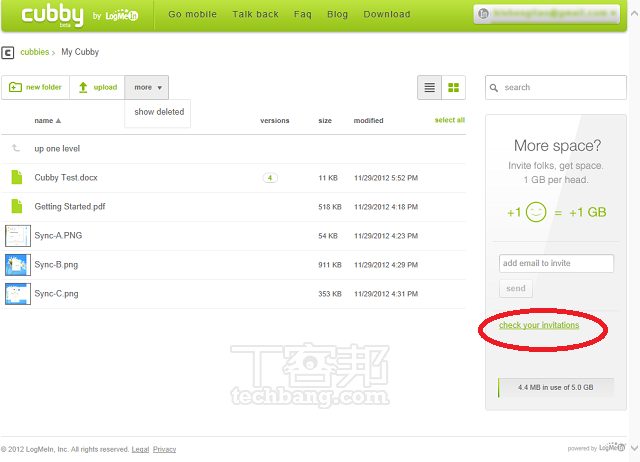Open the more dropdown

click(147, 87)
